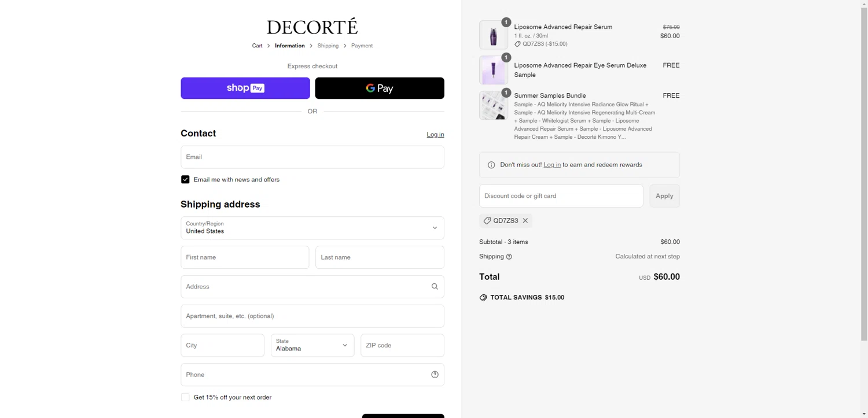868x418 pixels.
Task: Click the Subtotal · 3 items label
Action: tap(503, 242)
